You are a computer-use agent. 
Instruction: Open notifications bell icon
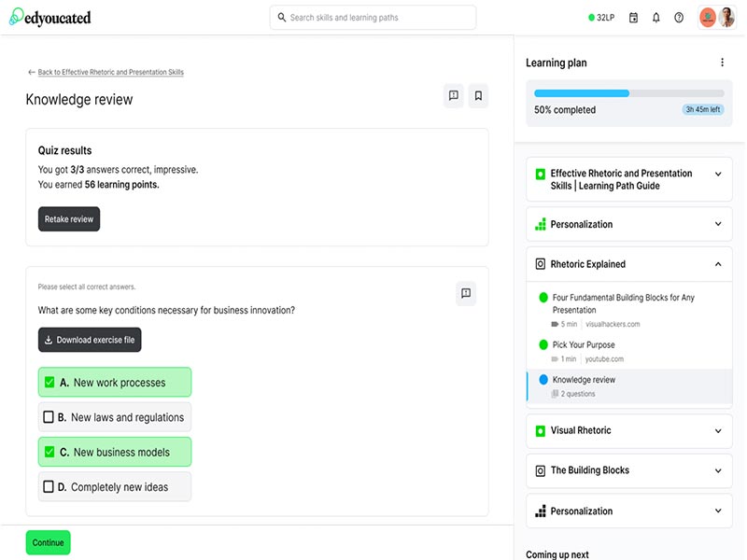click(x=656, y=18)
